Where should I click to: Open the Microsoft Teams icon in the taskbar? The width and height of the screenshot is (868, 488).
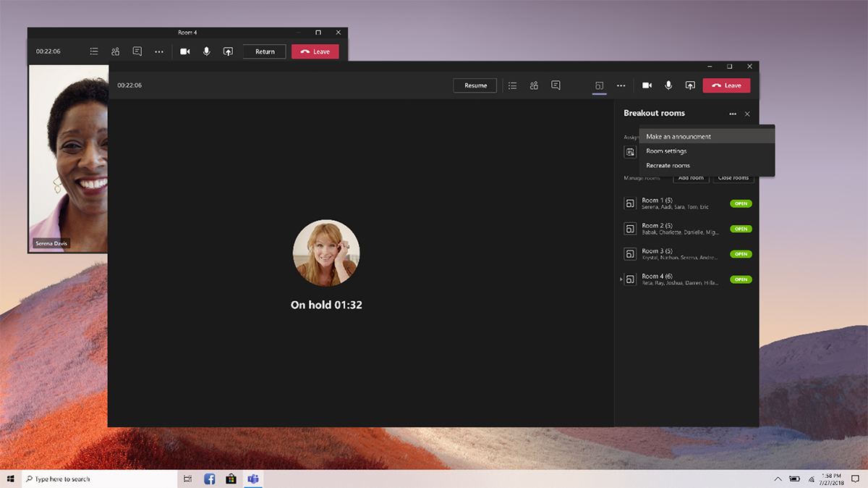pyautogui.click(x=253, y=479)
